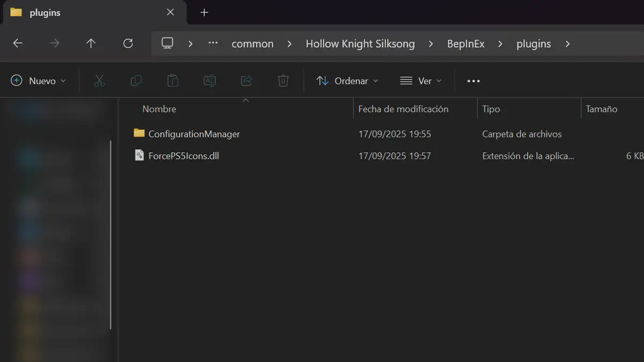Close the plugins tab
The width and height of the screenshot is (644, 362).
coord(170,12)
